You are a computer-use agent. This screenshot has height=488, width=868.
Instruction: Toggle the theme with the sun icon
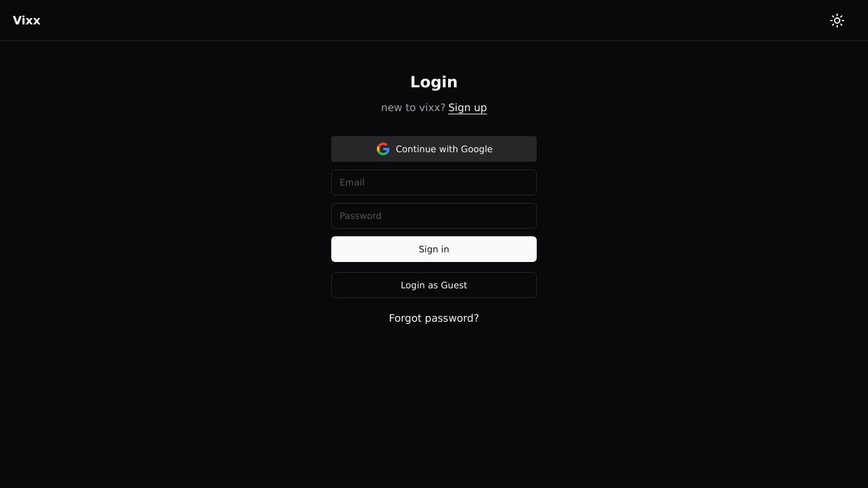point(837,21)
